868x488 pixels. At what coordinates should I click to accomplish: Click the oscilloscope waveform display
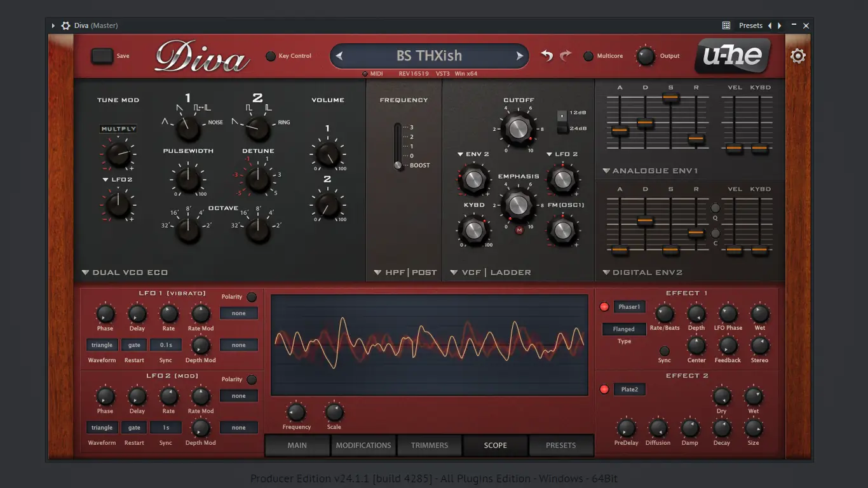[430, 345]
